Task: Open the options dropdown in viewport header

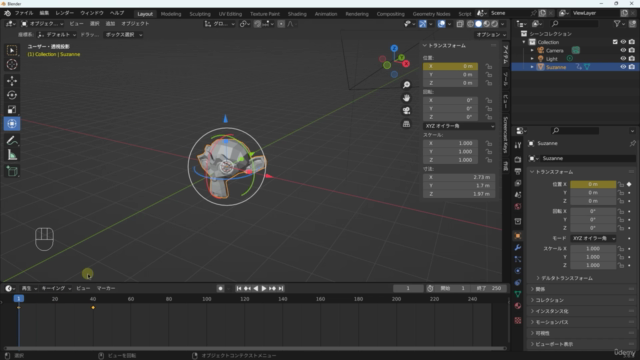Action: (x=491, y=35)
